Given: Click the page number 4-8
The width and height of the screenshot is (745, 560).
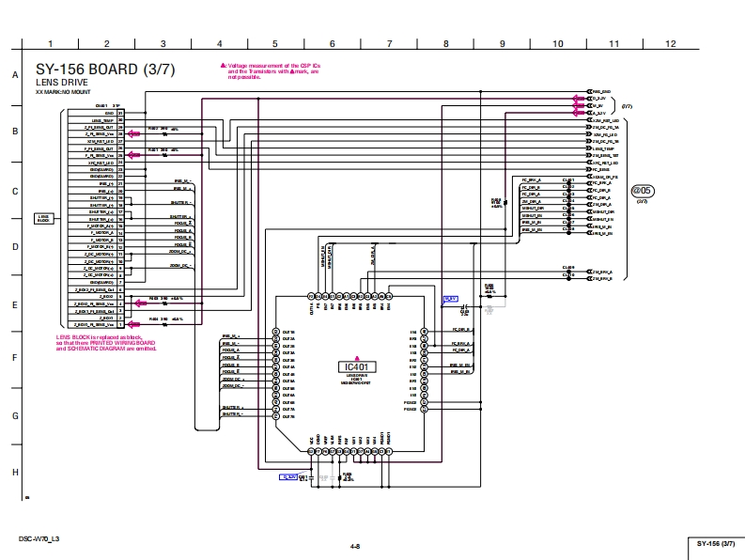Looking at the screenshot, I should pos(355,546).
